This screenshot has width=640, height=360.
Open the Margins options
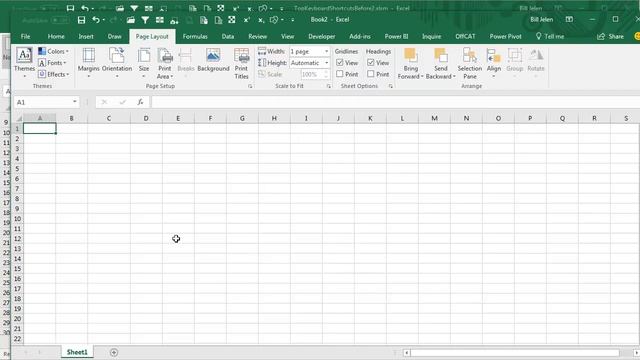89,63
